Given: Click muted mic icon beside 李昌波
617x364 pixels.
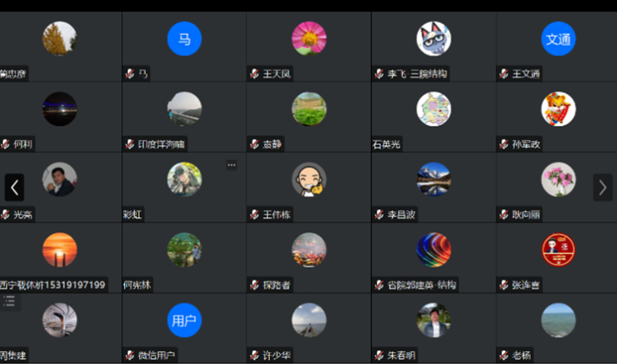Looking at the screenshot, I should click(379, 215).
